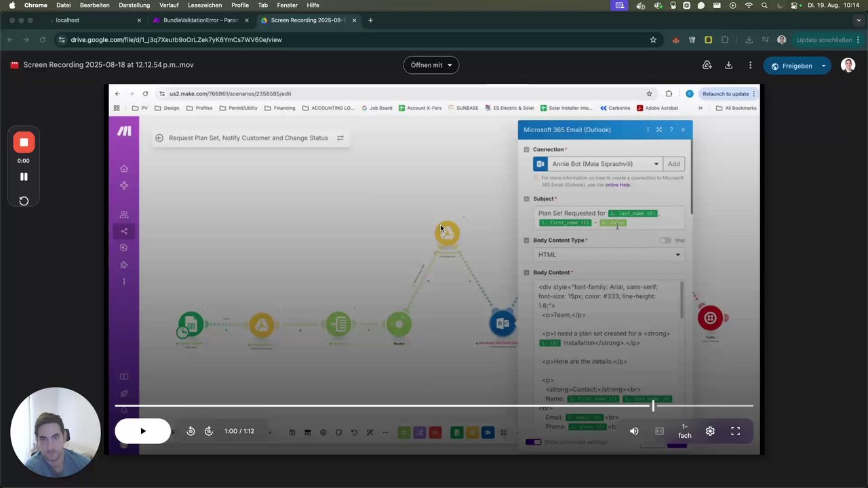Click the Add connection button
The image size is (868, 488).
[673, 164]
